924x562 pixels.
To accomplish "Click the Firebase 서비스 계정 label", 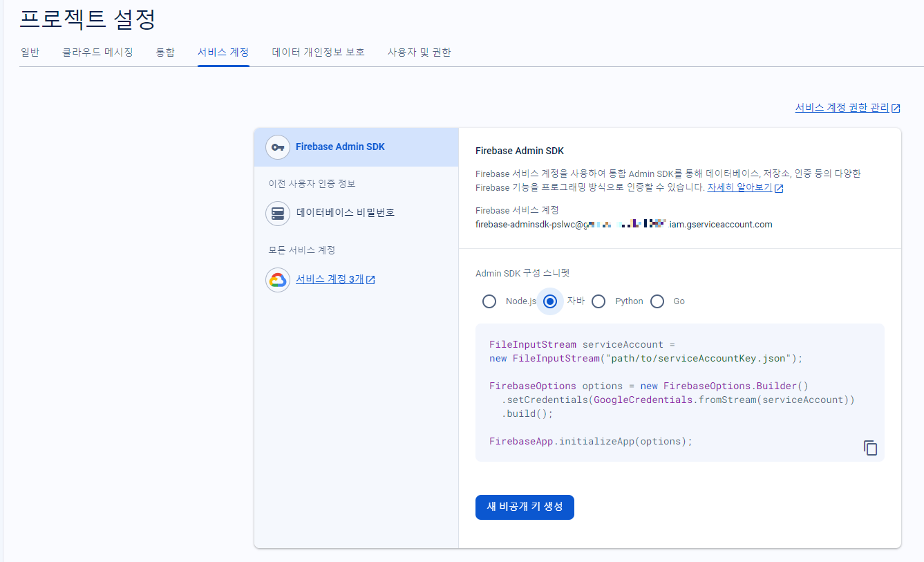I will click(517, 210).
